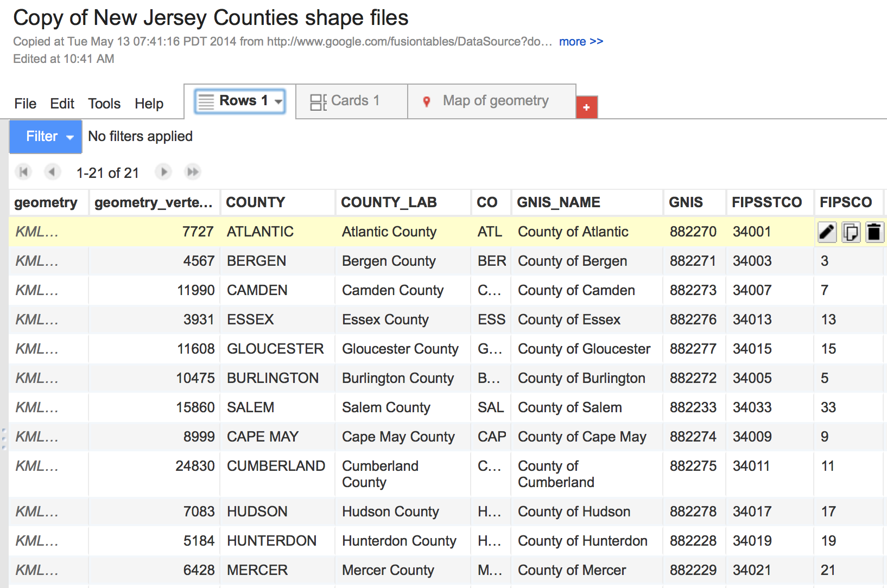Click the ATL code cell
The image size is (887, 588).
coord(490,232)
